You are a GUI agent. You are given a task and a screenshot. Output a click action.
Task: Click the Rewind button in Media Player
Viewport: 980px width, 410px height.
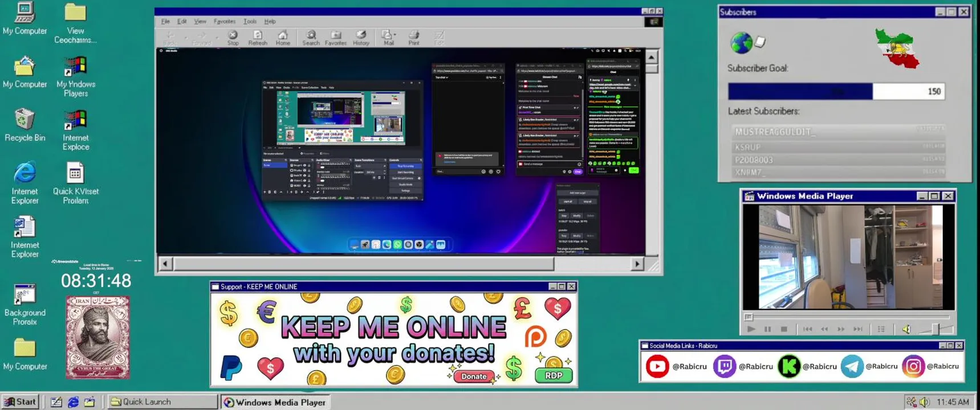pyautogui.click(x=824, y=329)
